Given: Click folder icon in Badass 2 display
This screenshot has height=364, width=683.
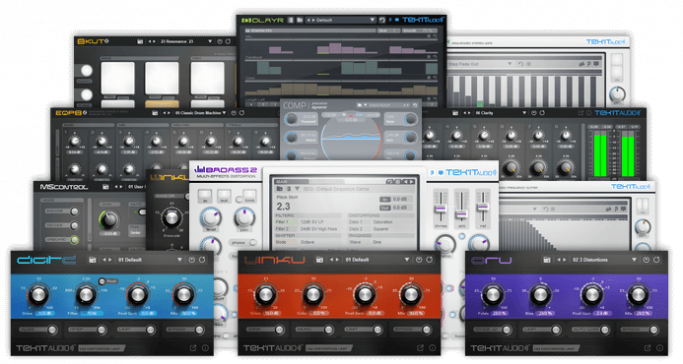Looking at the screenshot, I should coord(279,189).
